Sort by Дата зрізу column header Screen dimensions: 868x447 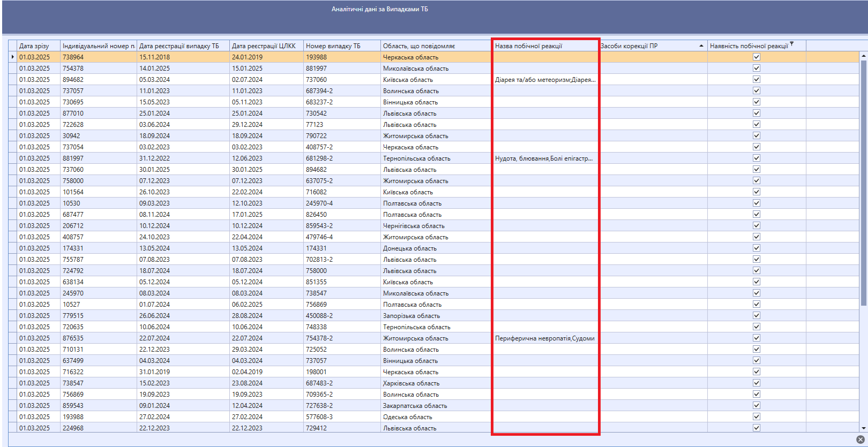39,46
